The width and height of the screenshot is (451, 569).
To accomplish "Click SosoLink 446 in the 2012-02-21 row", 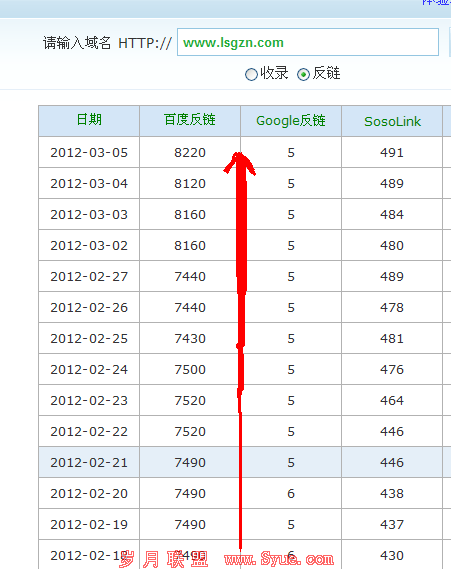I will pos(392,462).
